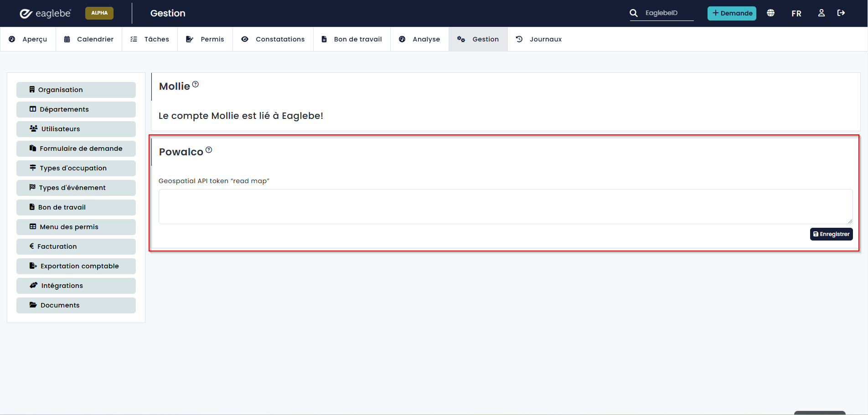Open the Tâches tab
The height and width of the screenshot is (415, 868).
(x=150, y=39)
